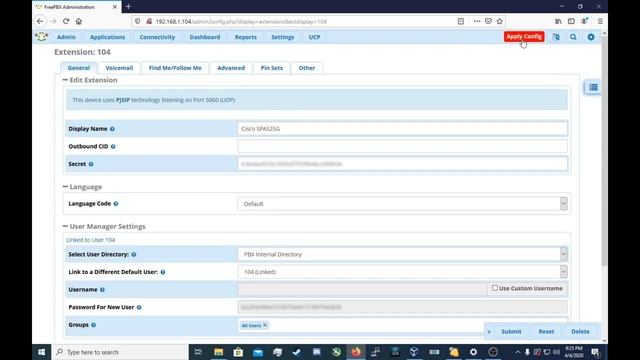Switch to the Voicemail tab
The width and height of the screenshot is (640, 360).
pos(119,68)
